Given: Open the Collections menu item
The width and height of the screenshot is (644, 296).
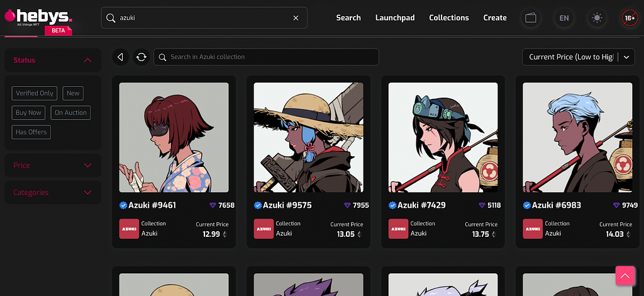Looking at the screenshot, I should click(x=449, y=18).
